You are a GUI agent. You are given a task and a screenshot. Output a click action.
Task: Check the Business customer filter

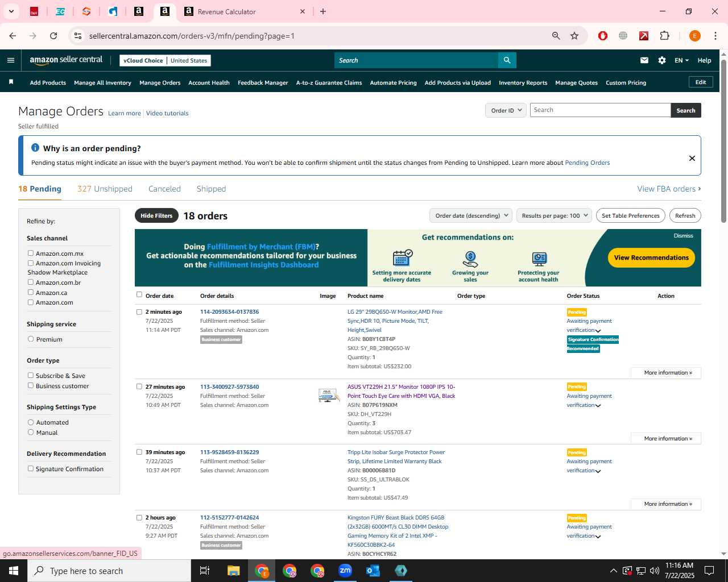pyautogui.click(x=31, y=385)
